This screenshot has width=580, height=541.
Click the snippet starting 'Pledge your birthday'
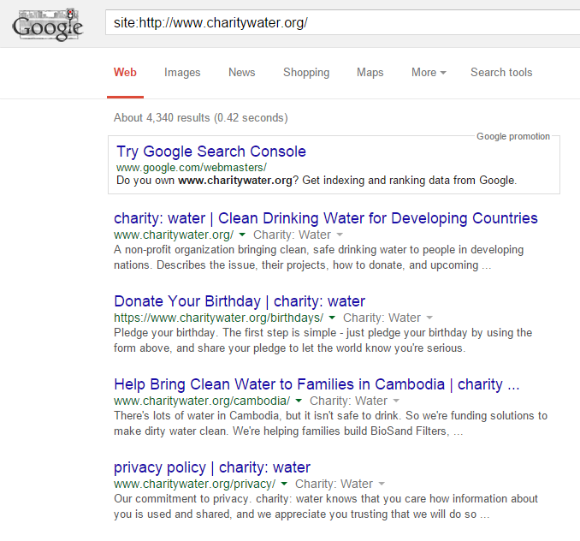click(323, 340)
